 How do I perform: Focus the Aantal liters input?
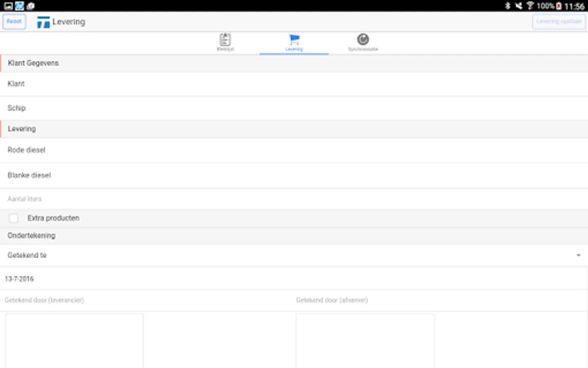click(x=294, y=199)
